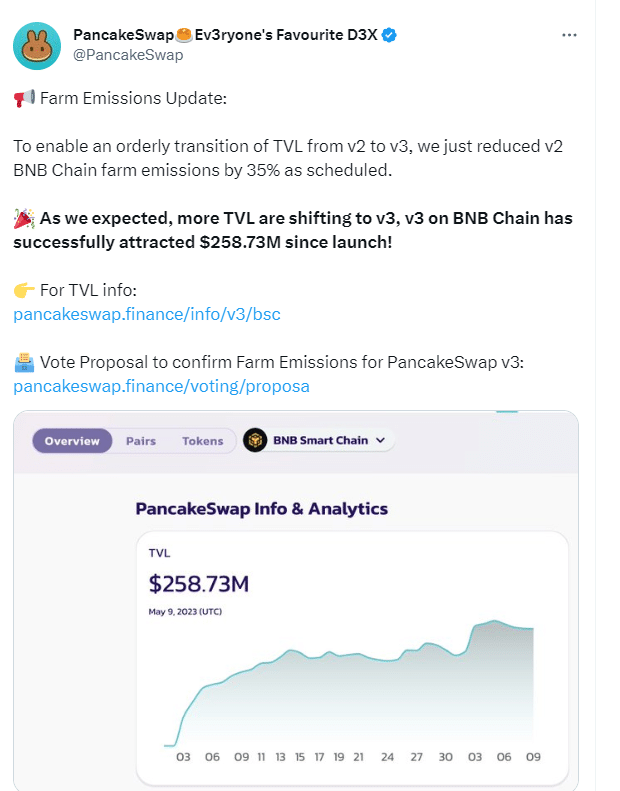Screen dimensions: 620x791
Task: Click the @PancakeSwap handle
Action: click(128, 54)
